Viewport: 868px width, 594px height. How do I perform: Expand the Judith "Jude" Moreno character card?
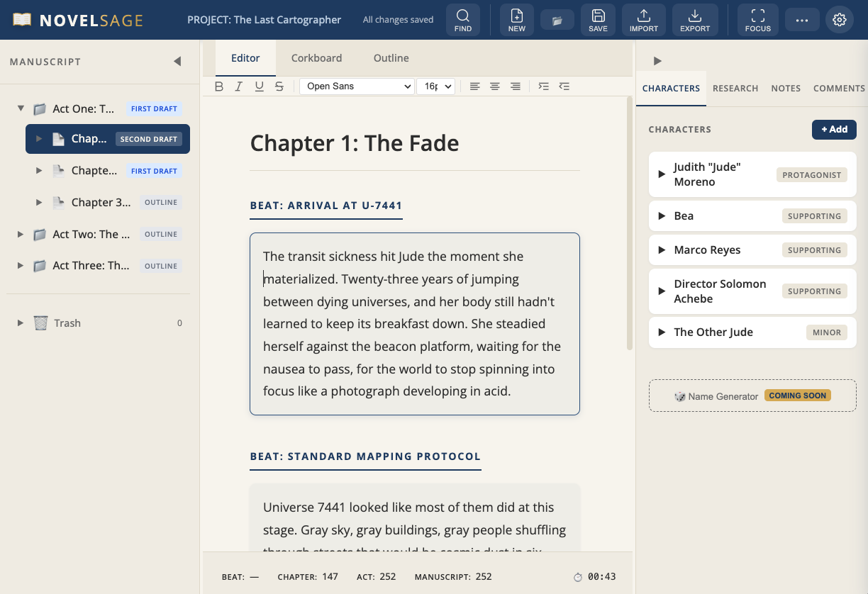pyautogui.click(x=661, y=174)
